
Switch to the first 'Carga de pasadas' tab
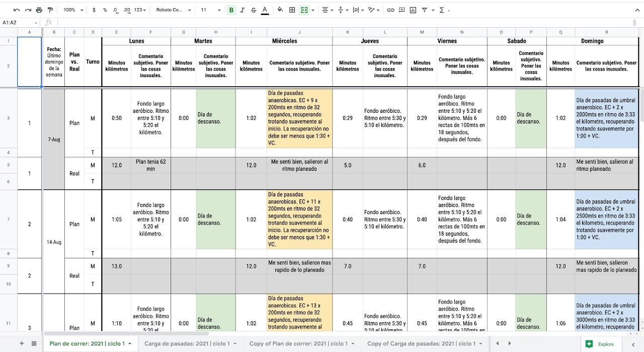click(187, 343)
